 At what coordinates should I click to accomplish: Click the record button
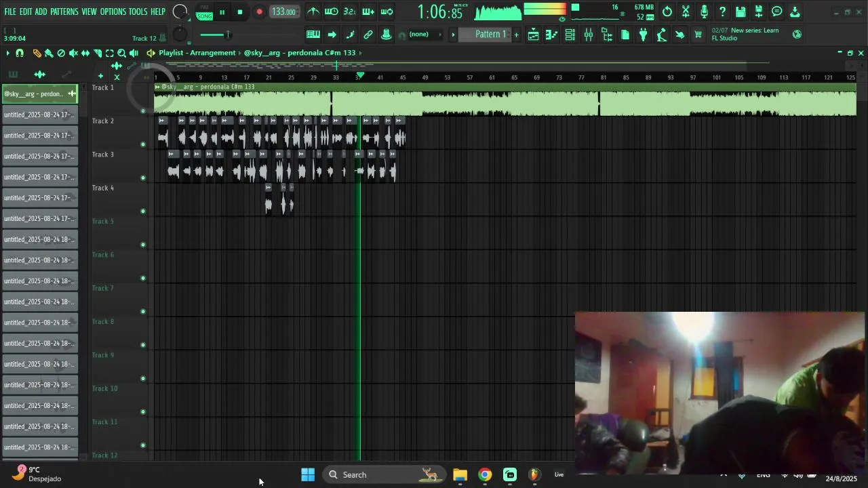click(x=259, y=12)
